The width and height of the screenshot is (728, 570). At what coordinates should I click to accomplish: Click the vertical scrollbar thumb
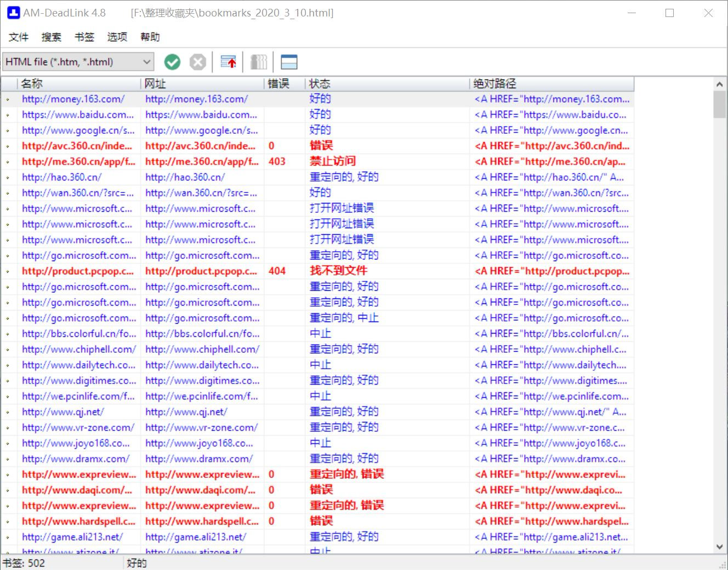(720, 104)
